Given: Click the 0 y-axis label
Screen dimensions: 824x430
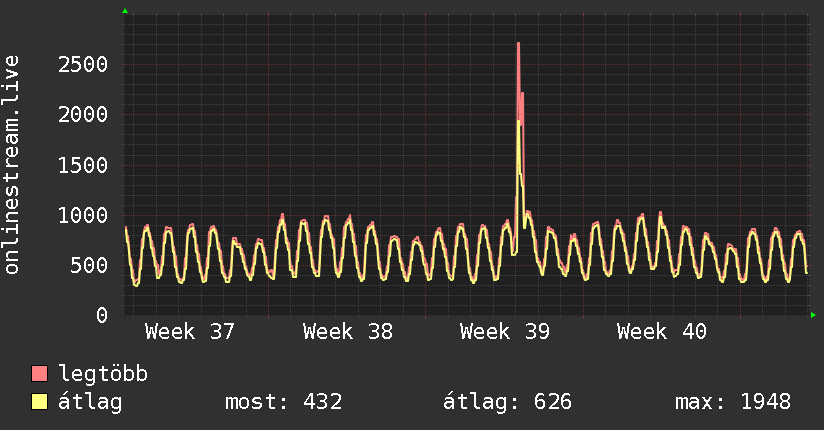Looking at the screenshot, I should [x=102, y=315].
